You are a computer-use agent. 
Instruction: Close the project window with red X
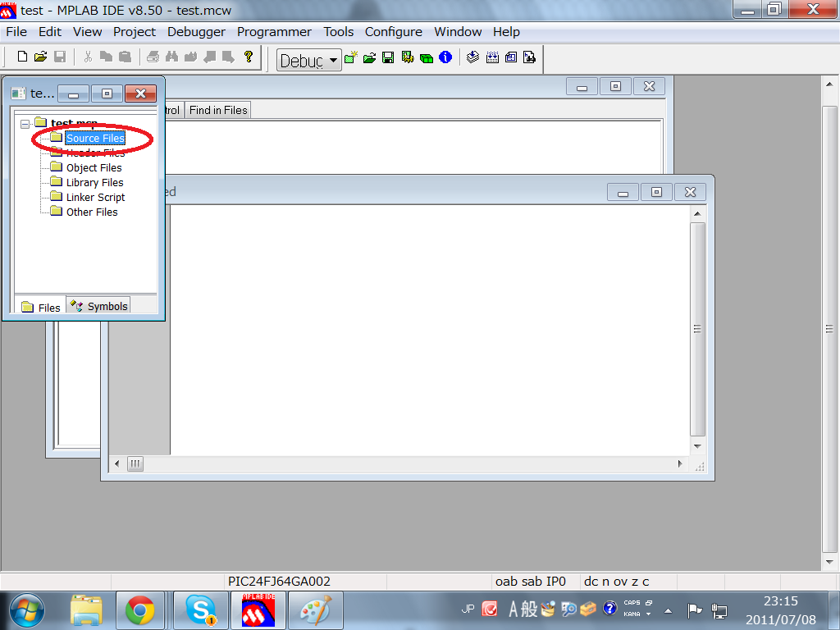pos(140,94)
